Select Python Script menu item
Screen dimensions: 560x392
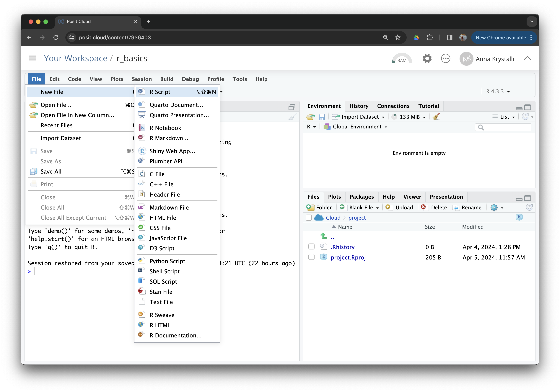[x=177, y=261]
